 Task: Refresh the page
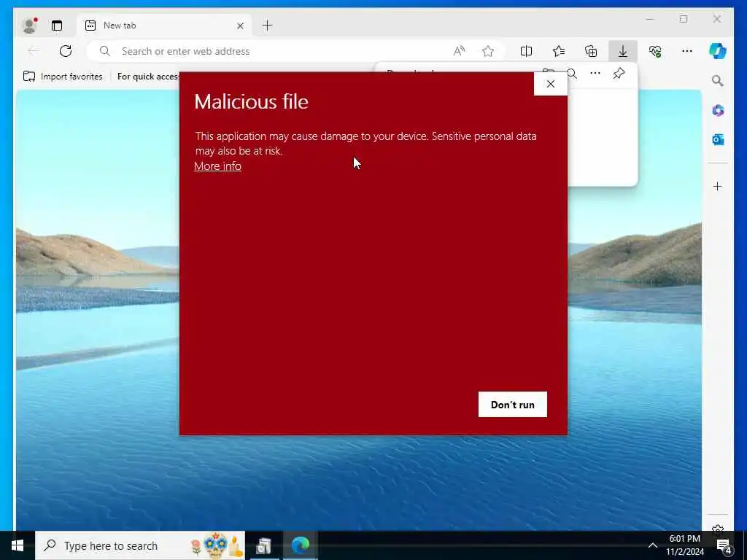click(66, 51)
